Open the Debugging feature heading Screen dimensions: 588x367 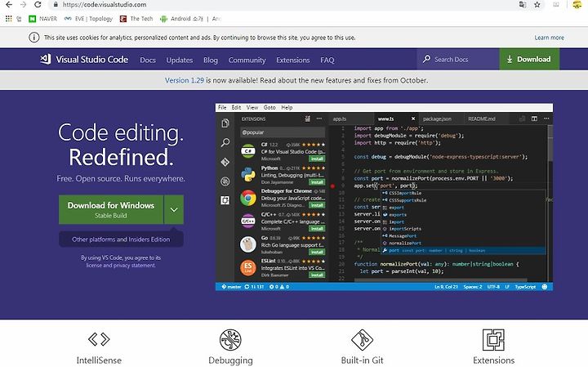click(x=230, y=360)
